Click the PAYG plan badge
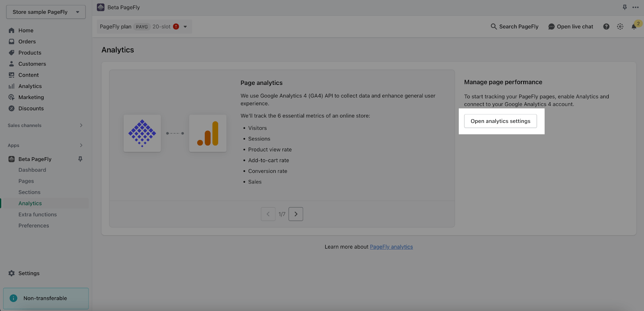The height and width of the screenshot is (311, 644). (x=142, y=27)
